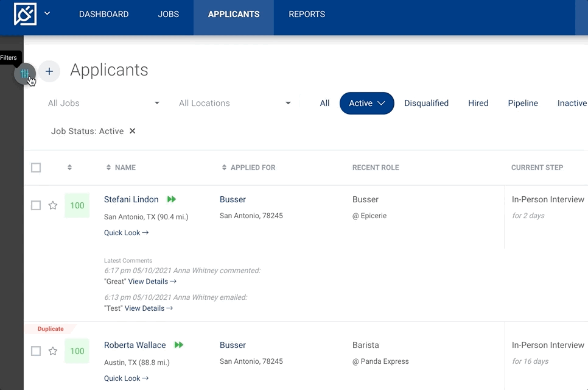The width and height of the screenshot is (588, 390).
Task: Check the select-all checkbox in the header
Action: (36, 168)
